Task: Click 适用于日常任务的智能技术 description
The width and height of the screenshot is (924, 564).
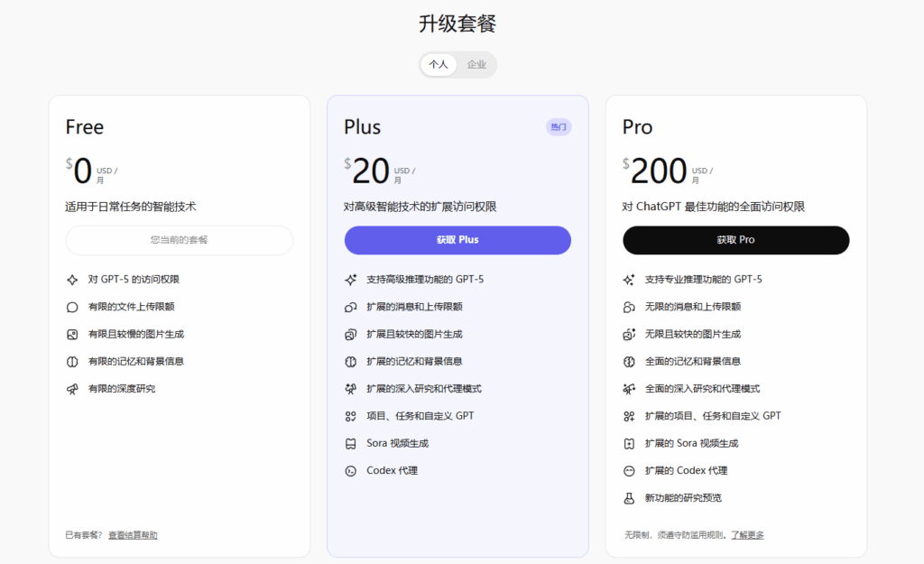Action: 131,207
